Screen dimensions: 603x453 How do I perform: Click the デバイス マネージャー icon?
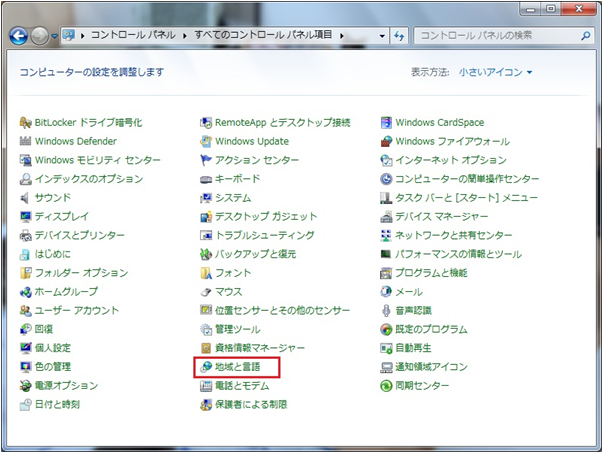(x=386, y=217)
